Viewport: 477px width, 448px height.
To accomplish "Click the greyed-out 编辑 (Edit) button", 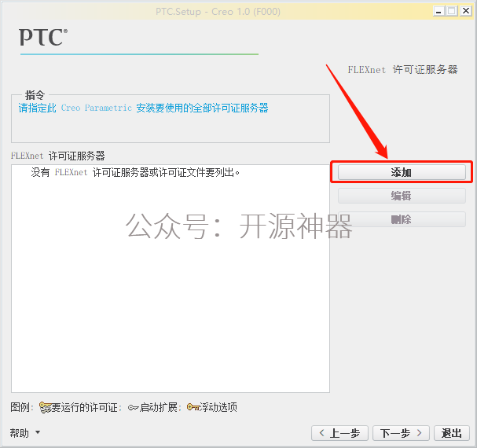I will (402, 196).
